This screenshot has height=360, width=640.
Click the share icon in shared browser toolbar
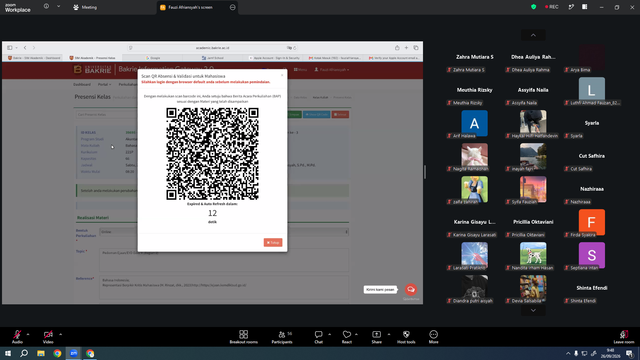tap(397, 48)
